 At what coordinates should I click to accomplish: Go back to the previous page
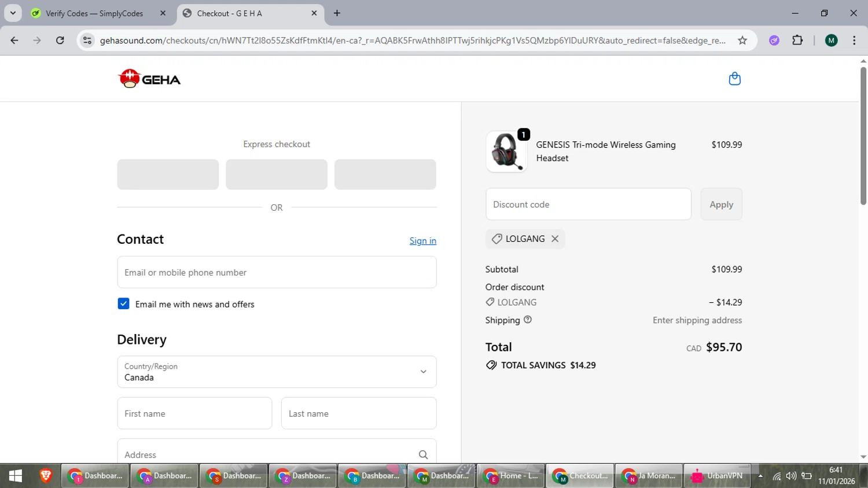click(x=14, y=41)
